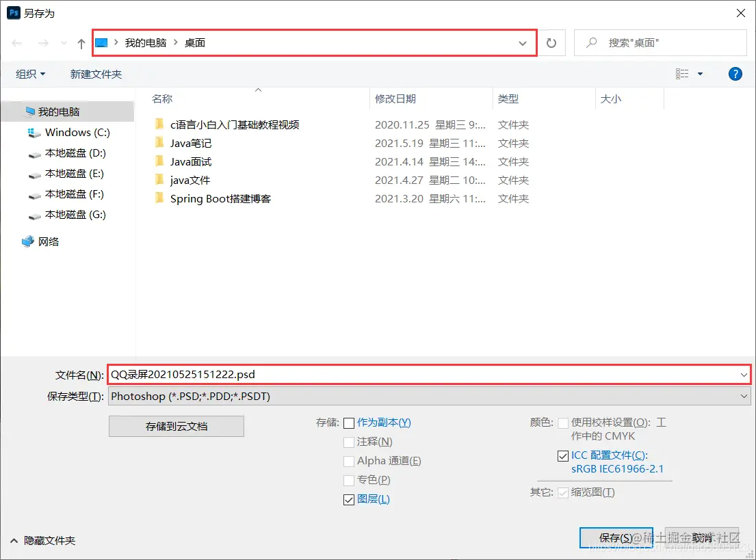Open the 组织 menu

pyautogui.click(x=29, y=73)
